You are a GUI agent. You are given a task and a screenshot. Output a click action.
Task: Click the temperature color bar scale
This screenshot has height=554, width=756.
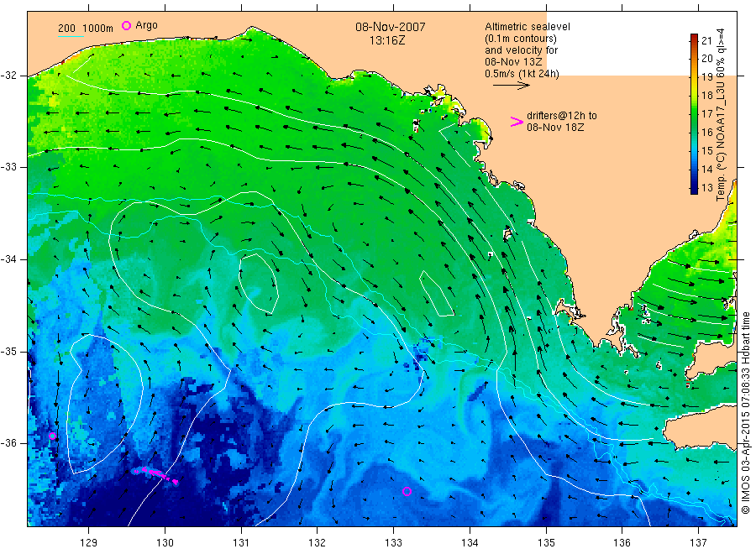694,113
